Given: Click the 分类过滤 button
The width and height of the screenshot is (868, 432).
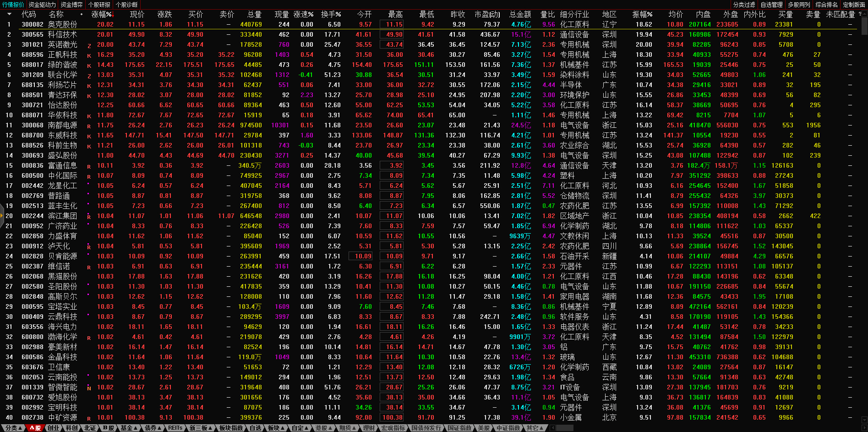Looking at the screenshot, I should tap(744, 5).
